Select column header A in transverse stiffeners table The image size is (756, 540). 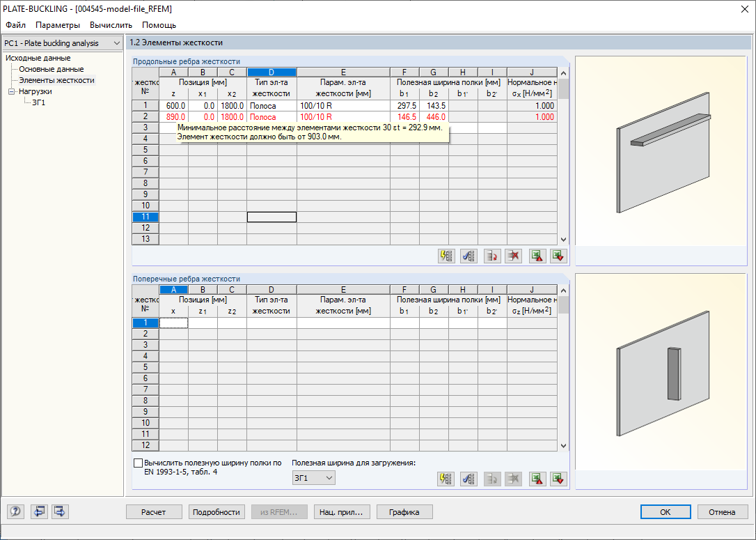click(x=173, y=290)
